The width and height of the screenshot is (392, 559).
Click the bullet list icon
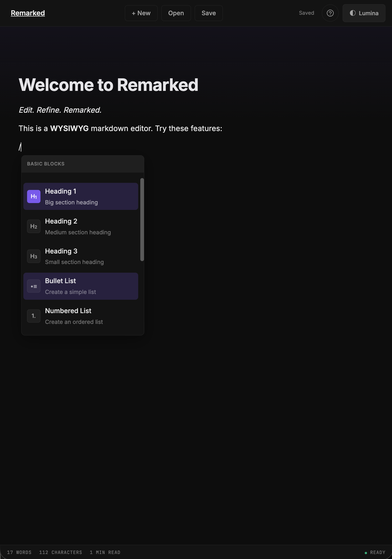point(34,286)
